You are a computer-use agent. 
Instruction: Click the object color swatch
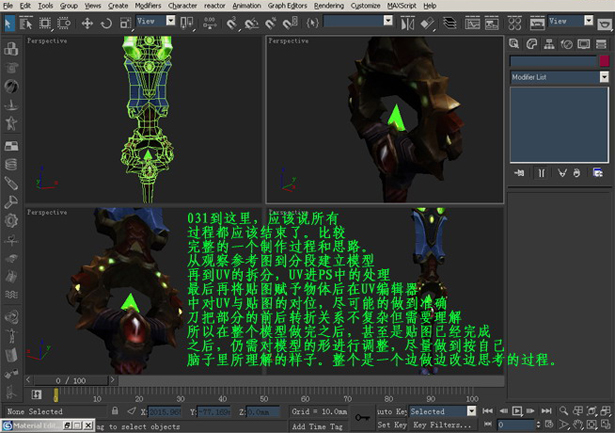(x=603, y=61)
